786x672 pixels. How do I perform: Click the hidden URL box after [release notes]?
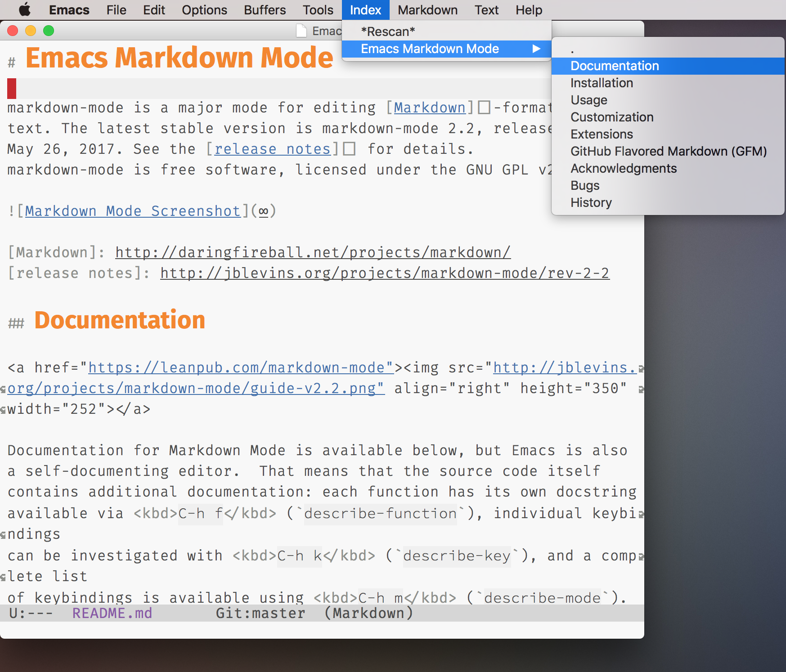349,149
